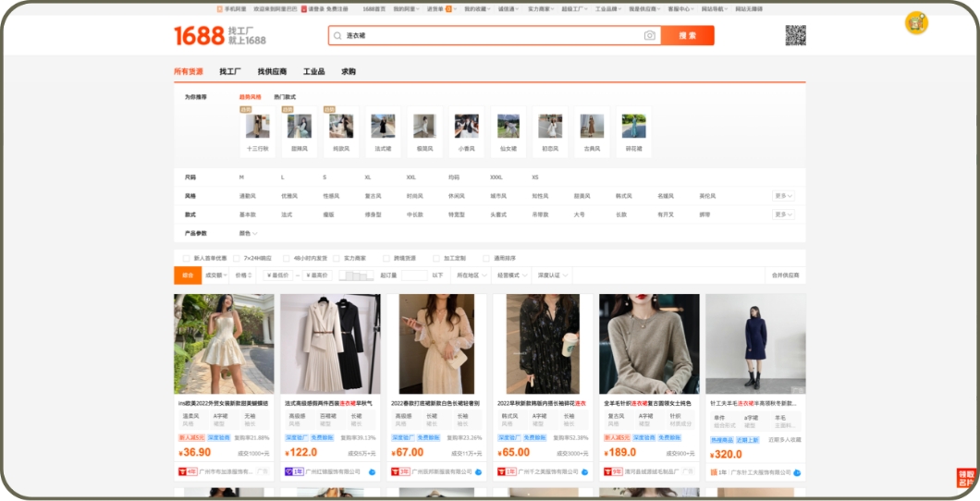Check the 加工定制 checkbox
The width and height of the screenshot is (980, 501).
pyautogui.click(x=436, y=258)
